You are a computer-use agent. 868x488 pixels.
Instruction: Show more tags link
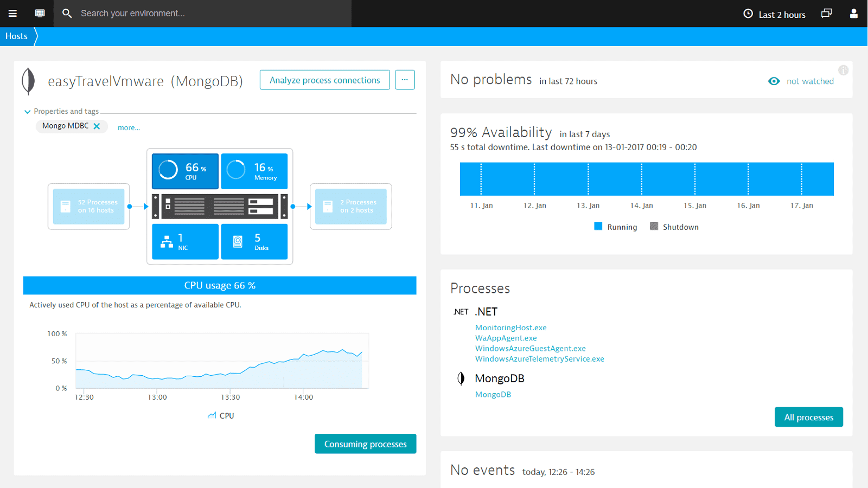(129, 128)
